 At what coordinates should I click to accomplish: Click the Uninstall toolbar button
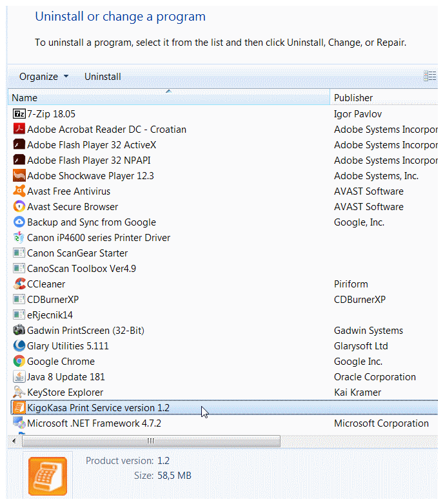coord(103,77)
